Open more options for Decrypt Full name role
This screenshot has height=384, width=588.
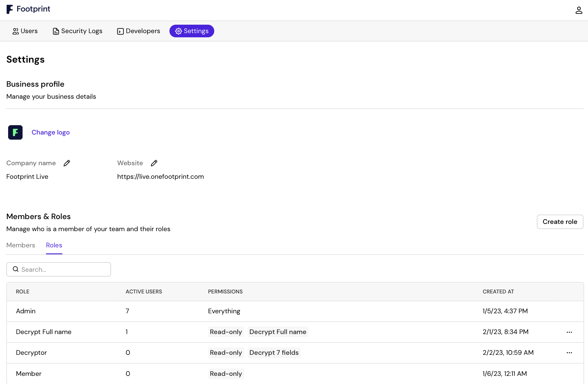click(569, 332)
